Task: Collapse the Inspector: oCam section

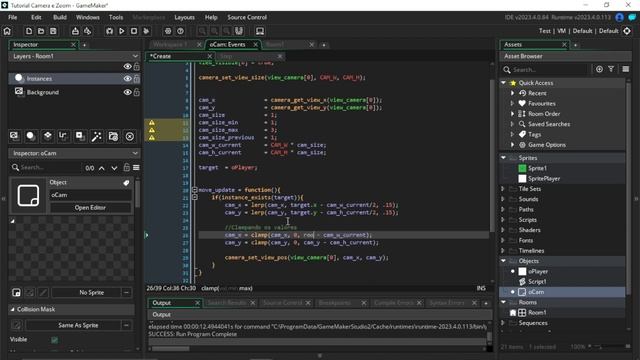Action: tap(135, 153)
